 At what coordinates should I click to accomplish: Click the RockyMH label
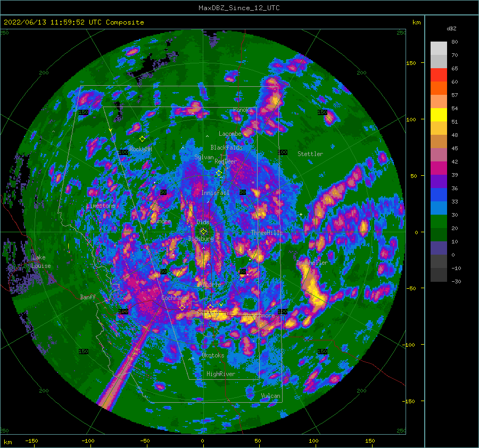pos(141,149)
